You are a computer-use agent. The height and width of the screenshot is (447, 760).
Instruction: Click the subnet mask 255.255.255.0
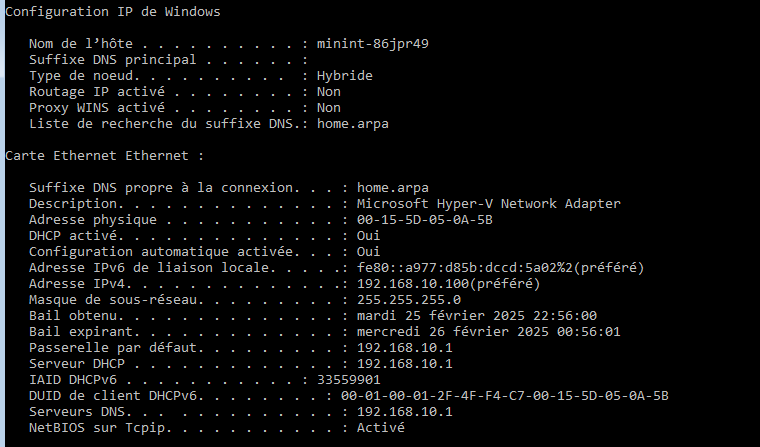[x=409, y=300]
